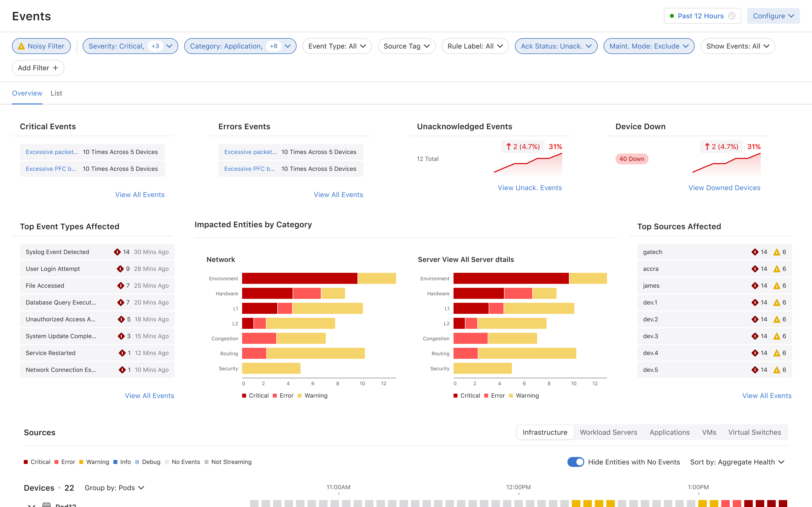Click critical icon in Service Restarted row

coord(122,353)
